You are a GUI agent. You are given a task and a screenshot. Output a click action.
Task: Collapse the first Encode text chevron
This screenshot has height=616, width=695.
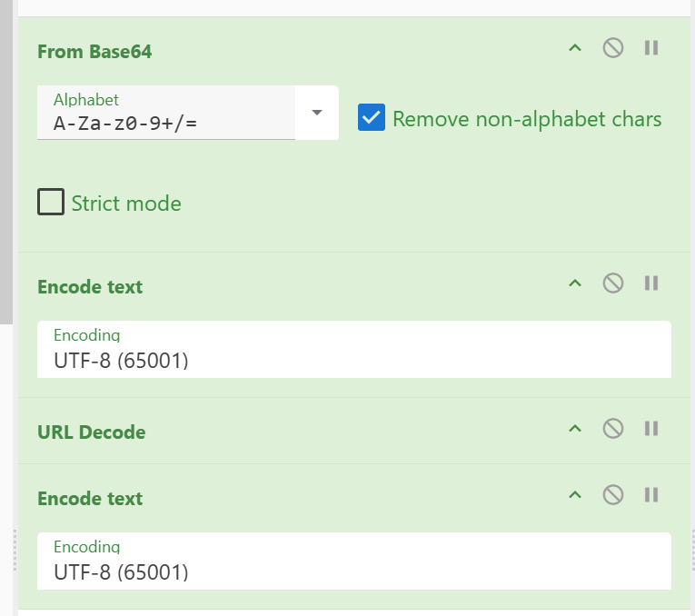[575, 283]
